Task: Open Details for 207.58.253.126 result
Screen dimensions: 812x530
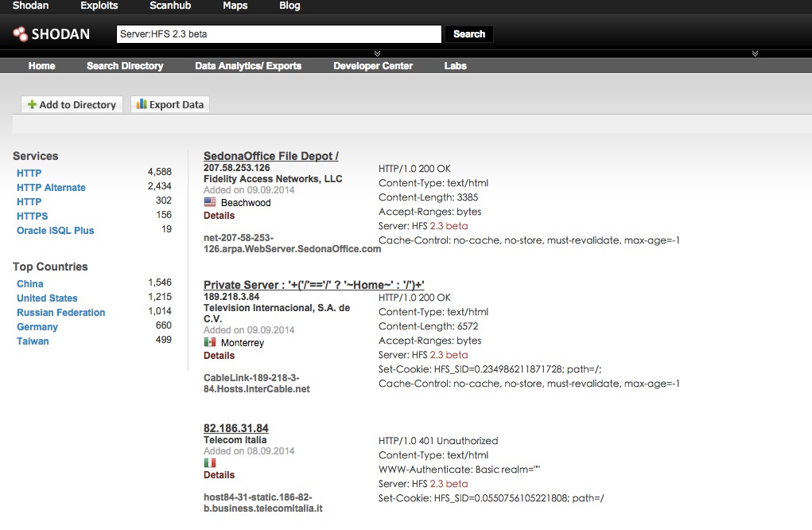Action: pyautogui.click(x=219, y=216)
